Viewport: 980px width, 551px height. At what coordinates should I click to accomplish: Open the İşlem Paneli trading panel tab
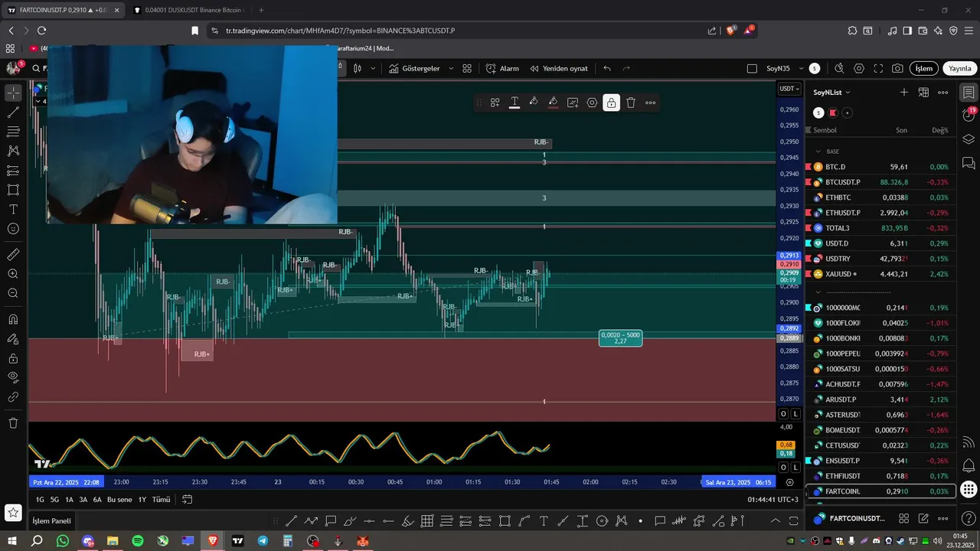pyautogui.click(x=51, y=521)
